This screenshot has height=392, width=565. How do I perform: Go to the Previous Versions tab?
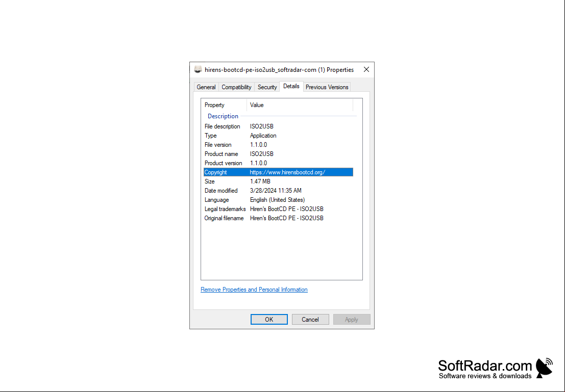pyautogui.click(x=327, y=87)
